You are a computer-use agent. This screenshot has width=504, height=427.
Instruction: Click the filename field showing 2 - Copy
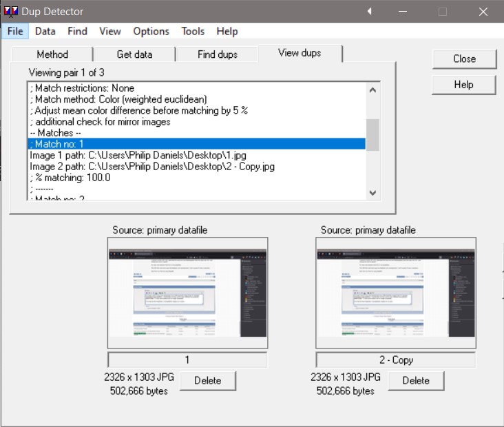(x=396, y=360)
